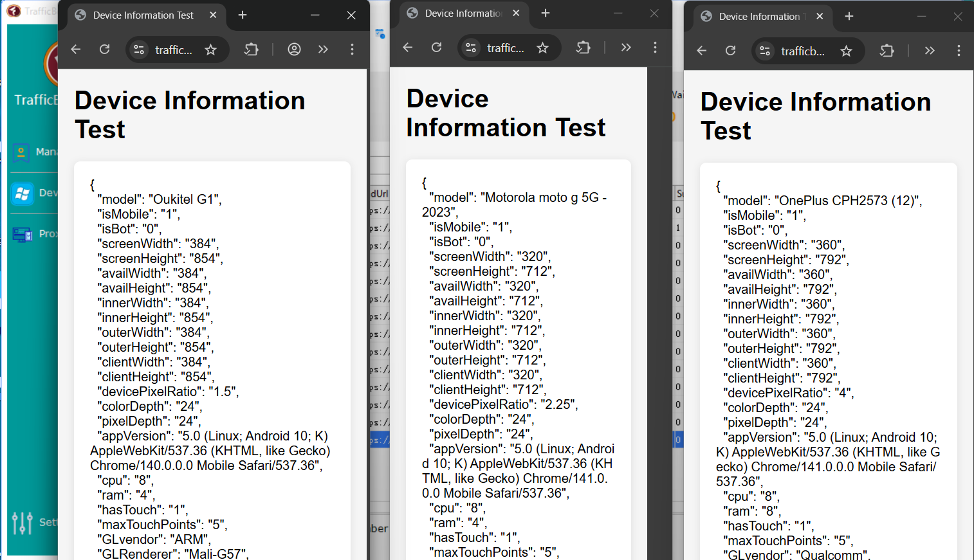Add a new tab in Oukitel G1 window
The height and width of the screenshot is (560, 974).
[243, 15]
